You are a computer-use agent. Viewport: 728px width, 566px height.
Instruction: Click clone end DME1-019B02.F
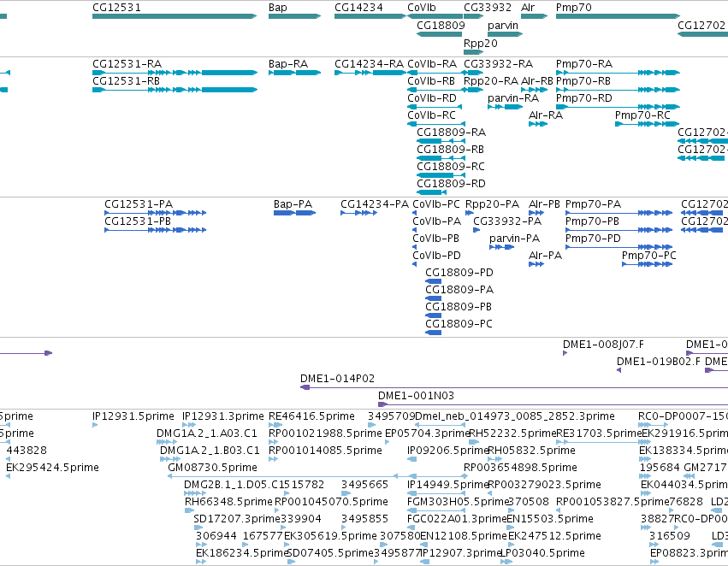point(619,370)
